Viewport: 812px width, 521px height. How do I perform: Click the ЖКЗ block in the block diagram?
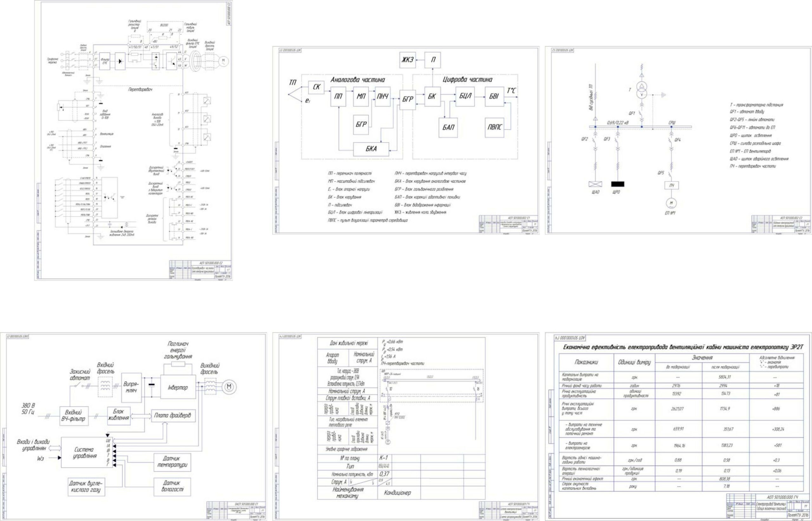407,60
